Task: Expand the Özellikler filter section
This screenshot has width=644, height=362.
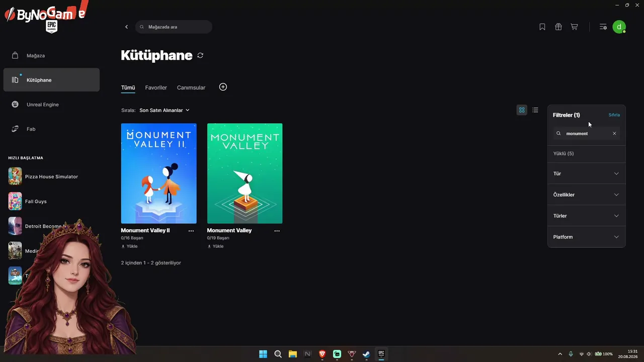Action: point(587,195)
